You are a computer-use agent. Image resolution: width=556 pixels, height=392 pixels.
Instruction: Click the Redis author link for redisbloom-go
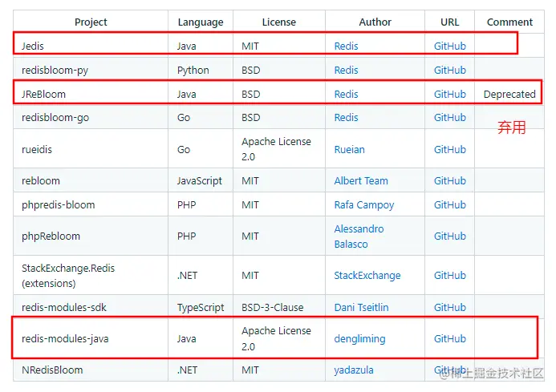point(346,118)
